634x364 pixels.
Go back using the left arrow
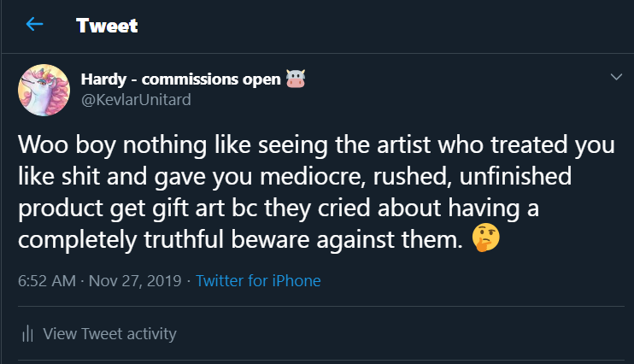(34, 24)
